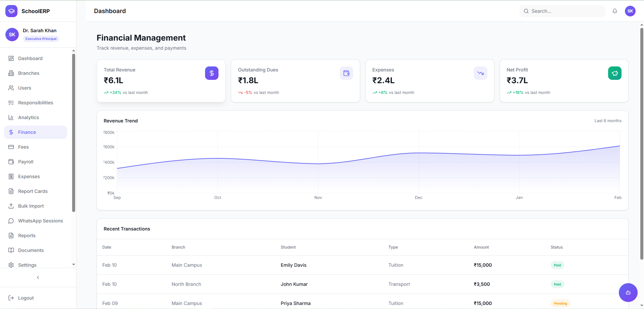
Task: Open notifications bell
Action: (615, 11)
